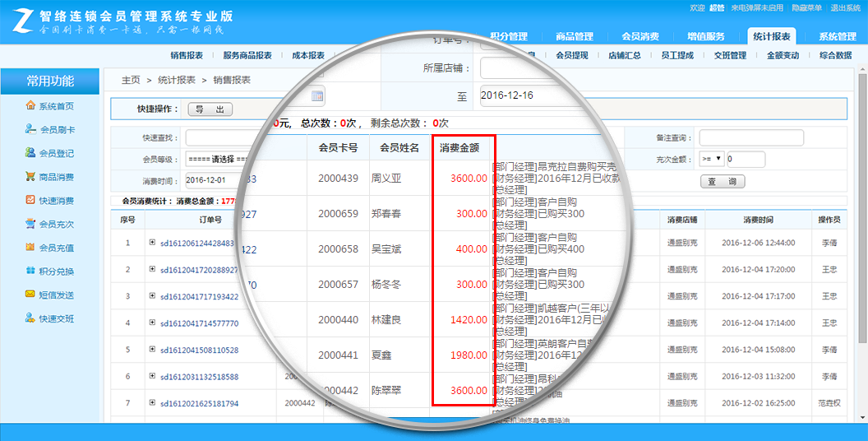Open the 服务商品报表 submenu item
The image size is (868, 441).
(x=247, y=55)
